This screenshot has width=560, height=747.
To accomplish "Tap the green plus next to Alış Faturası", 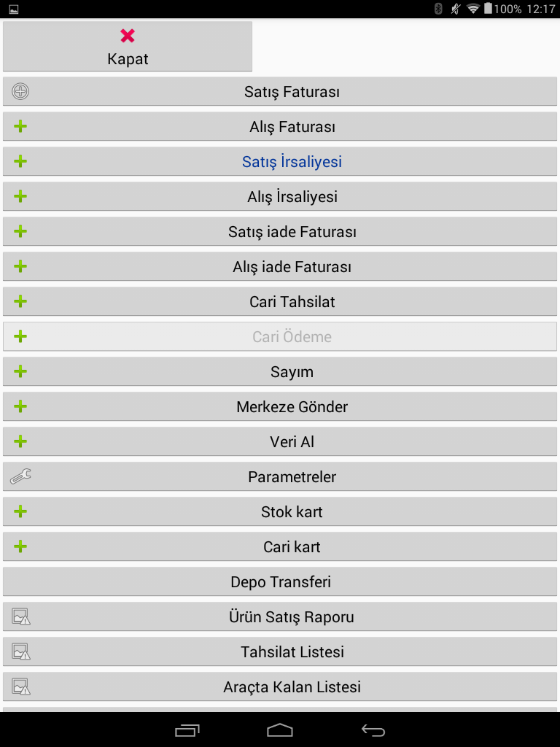I will click(x=20, y=127).
